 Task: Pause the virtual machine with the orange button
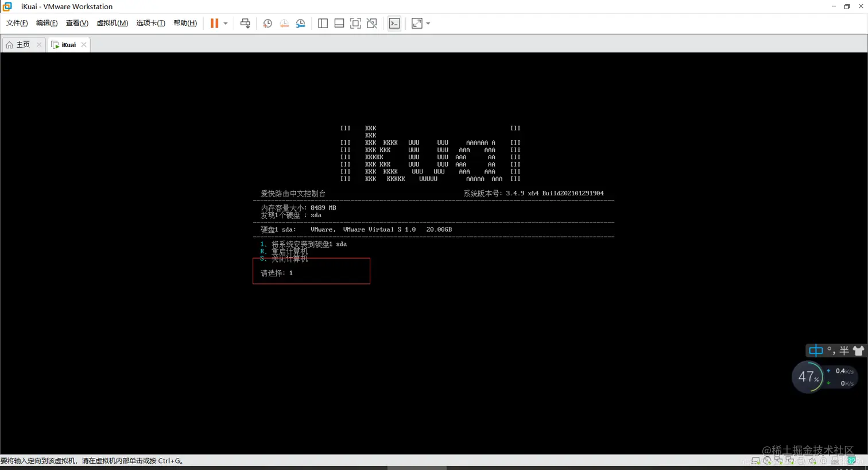pos(214,23)
